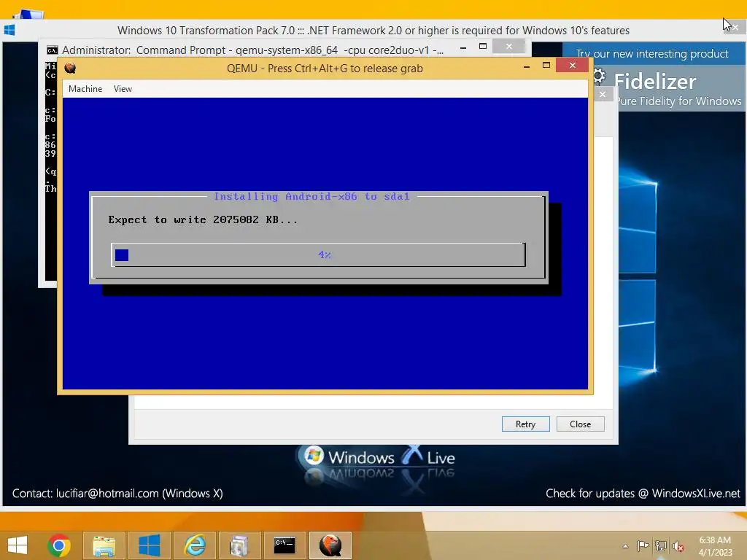This screenshot has height=560, width=747.
Task: Maximize the QEMU window
Action: click(546, 65)
